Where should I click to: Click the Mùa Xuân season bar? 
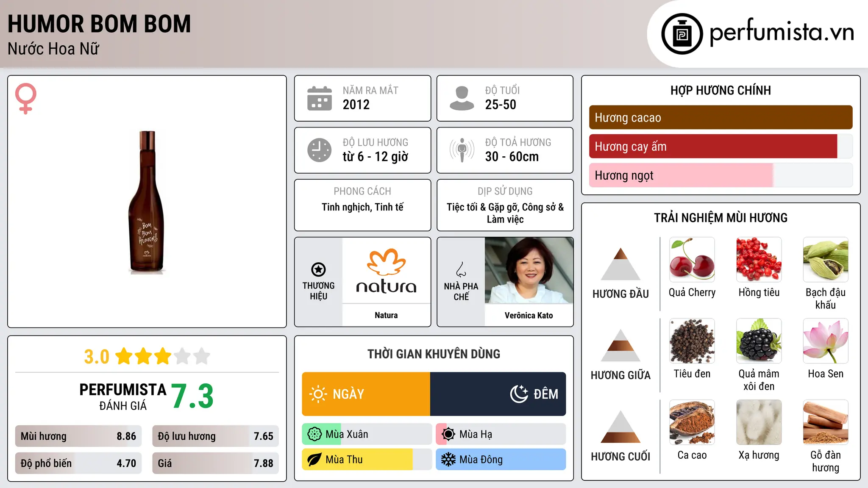tap(367, 434)
